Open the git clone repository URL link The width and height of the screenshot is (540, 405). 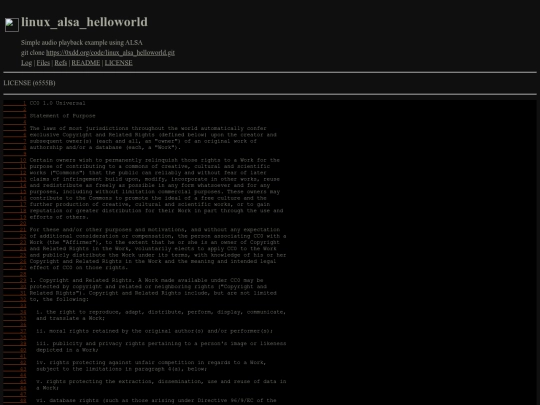tap(110, 53)
